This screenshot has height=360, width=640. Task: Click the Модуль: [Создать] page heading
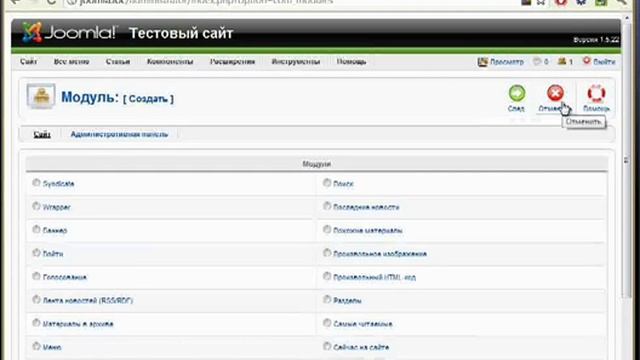118,98
